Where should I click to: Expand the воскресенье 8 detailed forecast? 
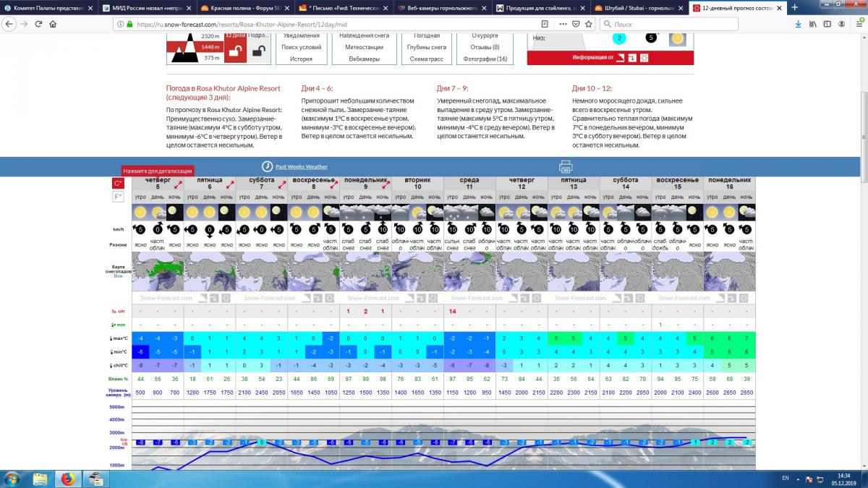point(334,184)
